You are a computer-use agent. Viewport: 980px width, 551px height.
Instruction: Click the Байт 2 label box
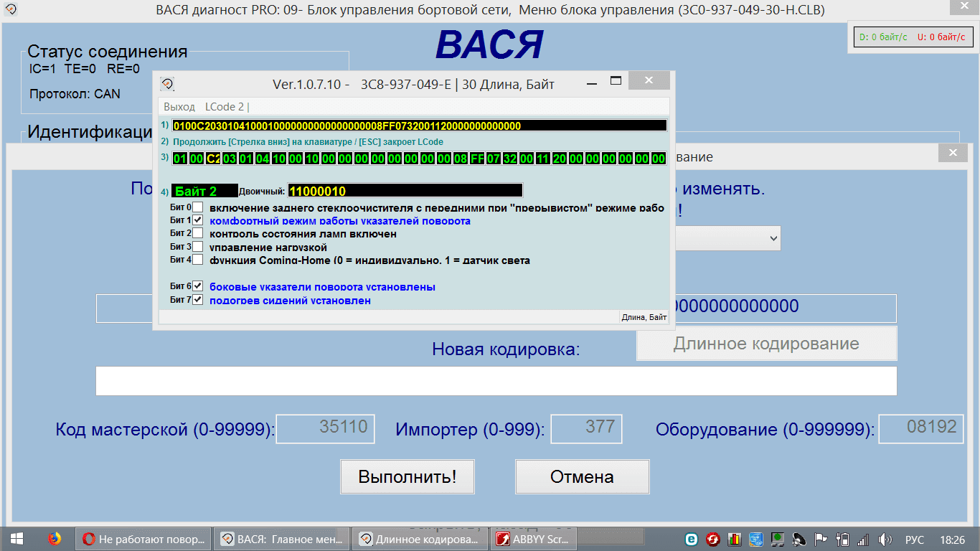click(204, 191)
